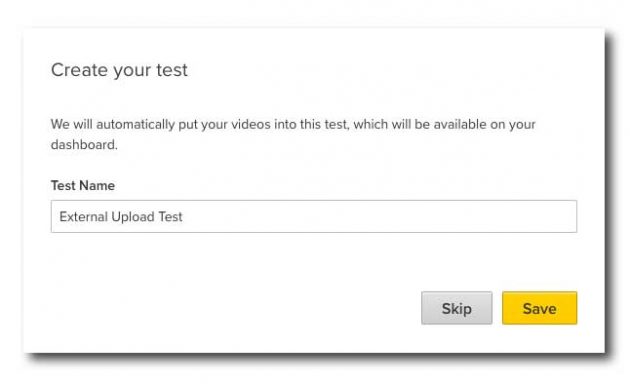Click the "Test Name" field label
This screenshot has width=630, height=384.
coord(83,186)
